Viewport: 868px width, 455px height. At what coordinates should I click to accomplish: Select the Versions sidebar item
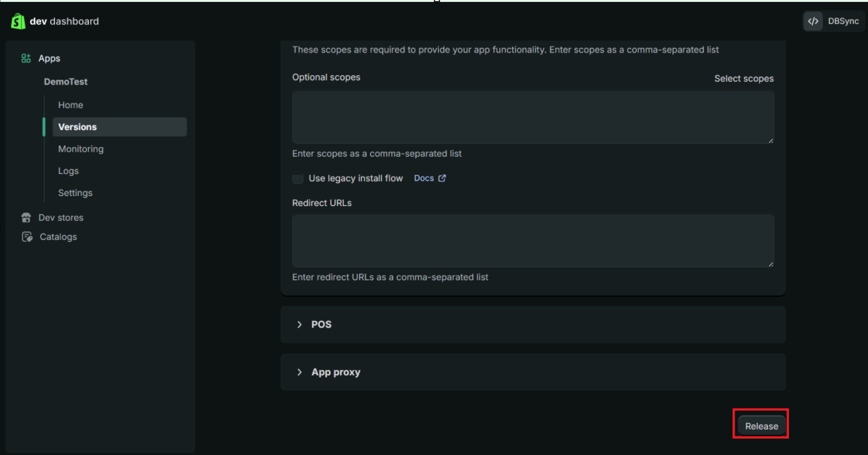[77, 127]
